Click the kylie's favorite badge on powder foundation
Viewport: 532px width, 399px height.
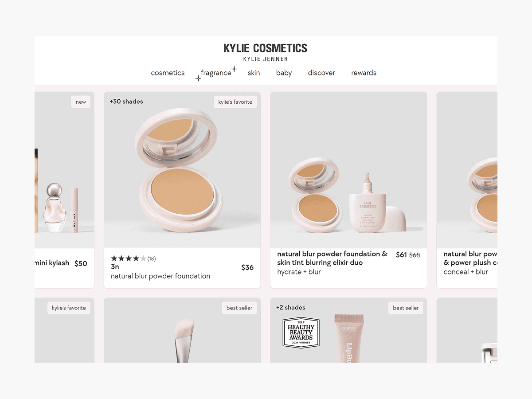(235, 102)
